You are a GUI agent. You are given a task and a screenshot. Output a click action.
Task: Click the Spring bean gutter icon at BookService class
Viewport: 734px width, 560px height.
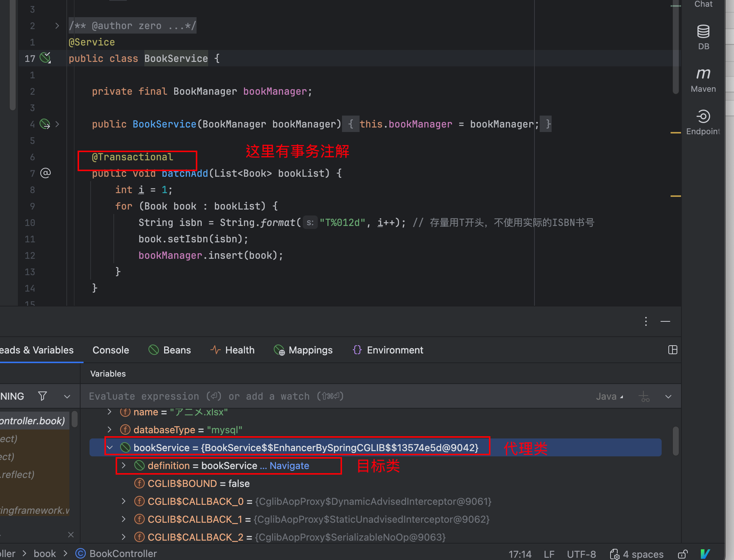tap(45, 58)
